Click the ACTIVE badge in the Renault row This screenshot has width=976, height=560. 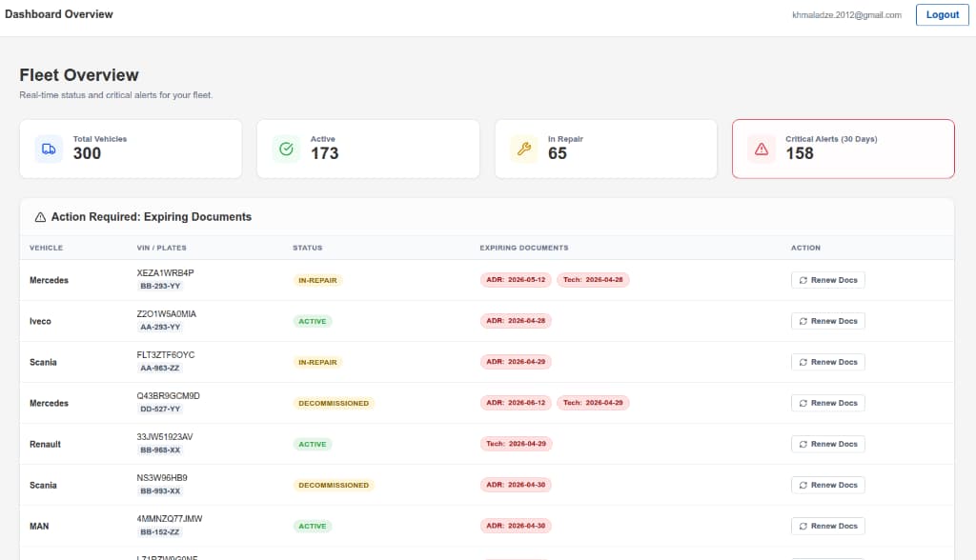pyautogui.click(x=313, y=445)
